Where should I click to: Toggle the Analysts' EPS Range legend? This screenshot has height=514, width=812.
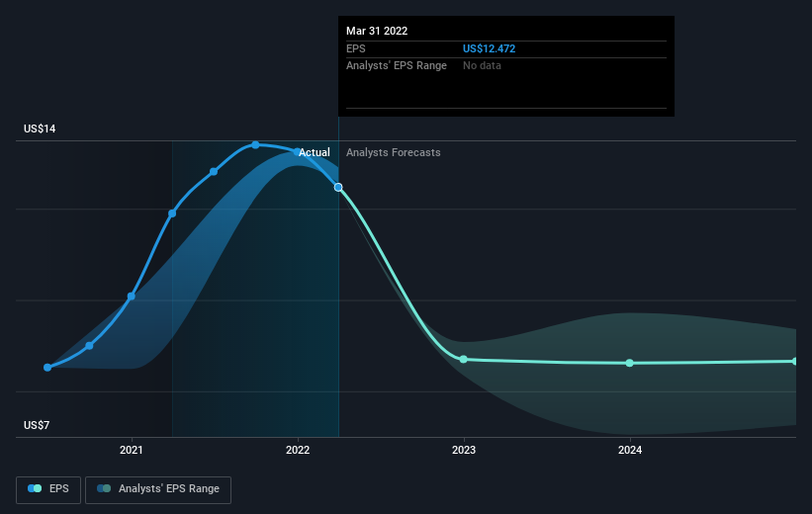pyautogui.click(x=158, y=489)
